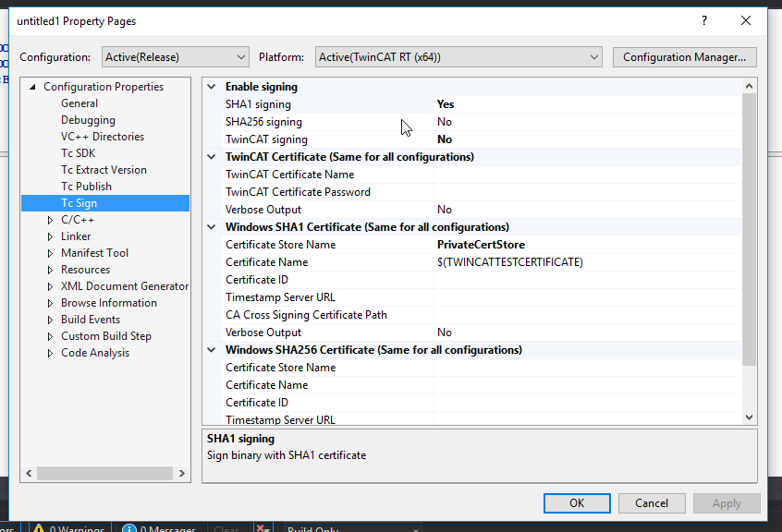This screenshot has height=532, width=782.
Task: Select Tc Publish page
Action: pos(86,187)
